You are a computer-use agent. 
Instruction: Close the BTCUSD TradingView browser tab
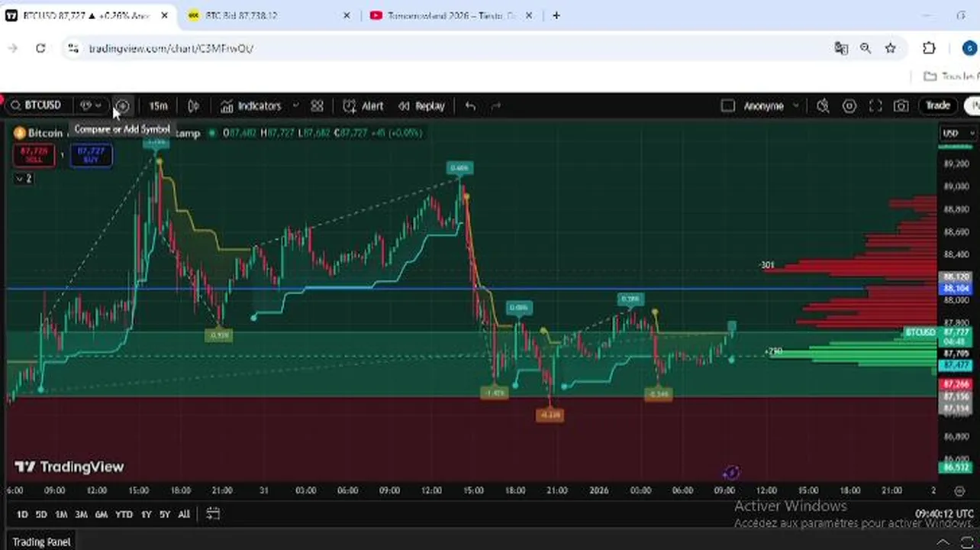(164, 15)
